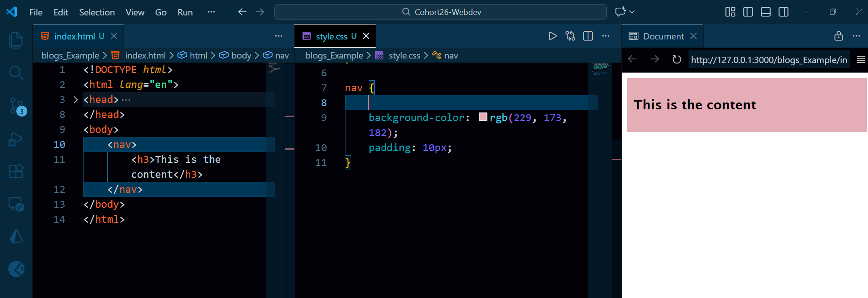Image resolution: width=868 pixels, height=298 pixels.
Task: Click the 'This is the content' heading in preview
Action: (x=695, y=105)
